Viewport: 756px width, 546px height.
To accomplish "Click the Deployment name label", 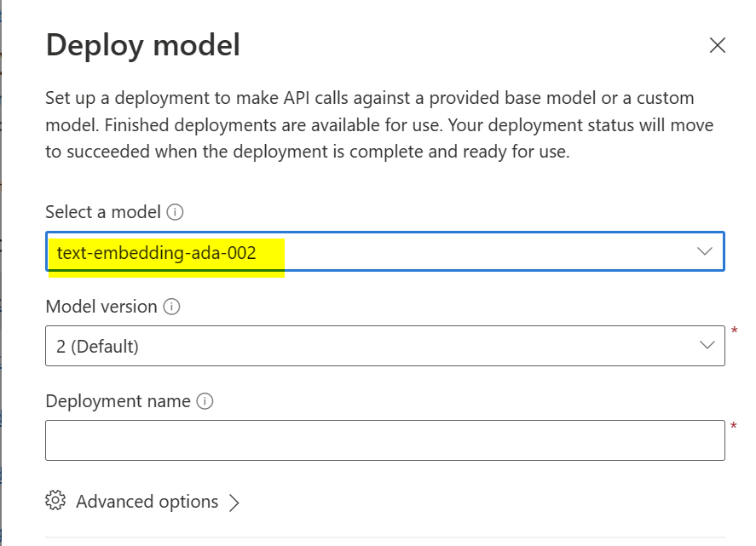I will pos(118,401).
